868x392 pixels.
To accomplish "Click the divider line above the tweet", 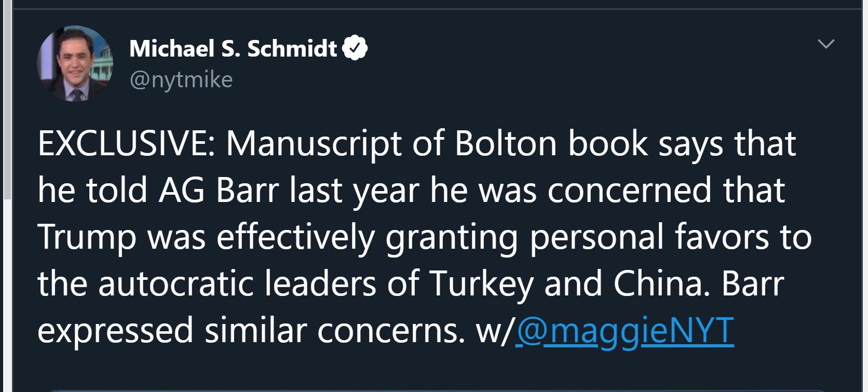I will (434, 9).
